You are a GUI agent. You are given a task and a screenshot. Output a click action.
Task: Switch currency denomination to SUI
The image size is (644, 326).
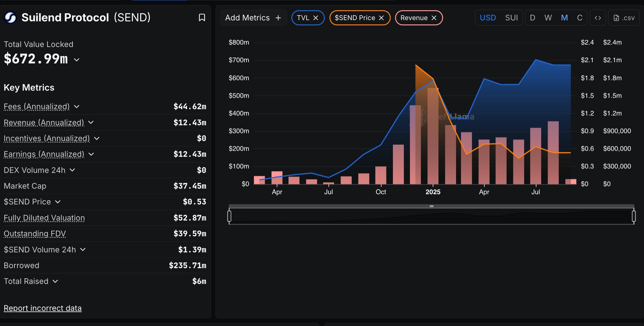tap(511, 18)
